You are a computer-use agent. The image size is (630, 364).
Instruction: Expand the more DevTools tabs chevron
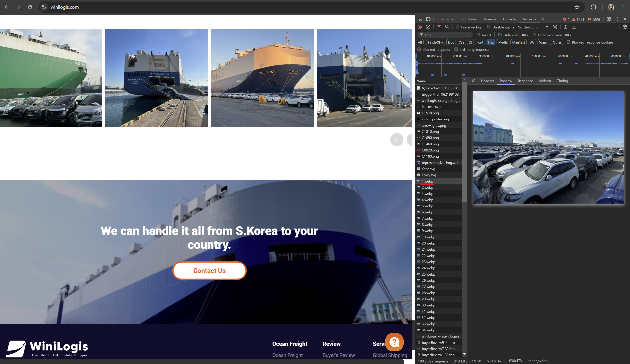(x=543, y=19)
